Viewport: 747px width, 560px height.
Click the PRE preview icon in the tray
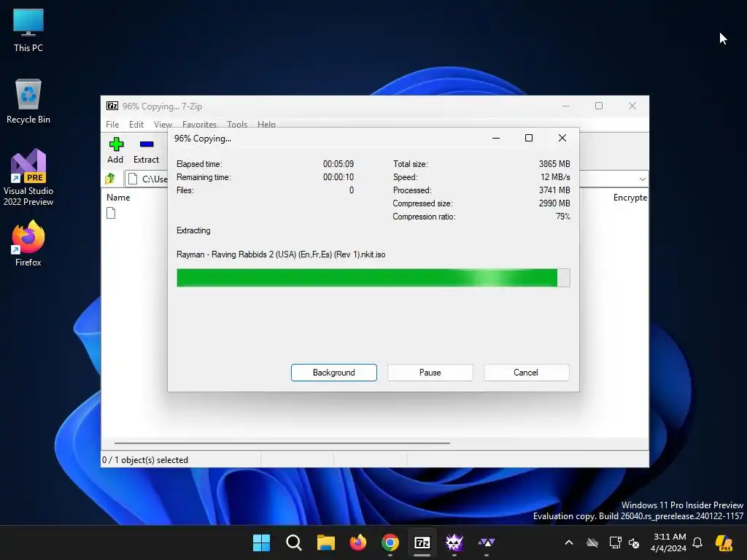click(x=724, y=542)
